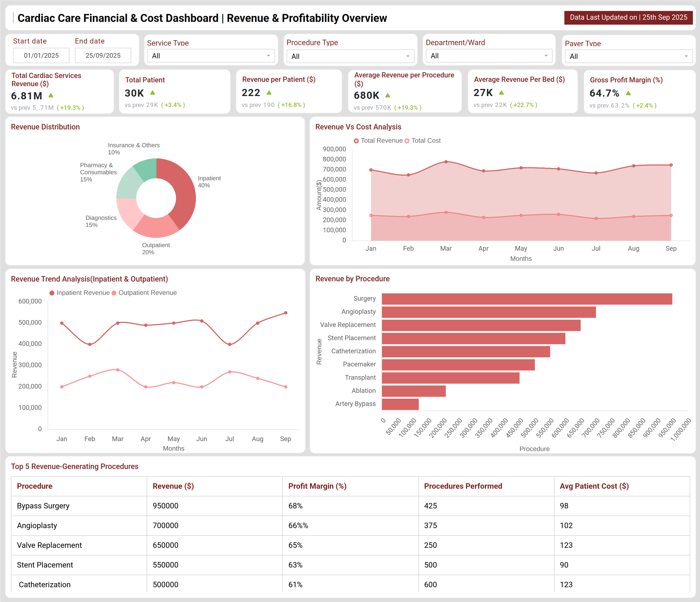Click the Total Cost legend marker
The image size is (700, 602).
[x=407, y=141]
